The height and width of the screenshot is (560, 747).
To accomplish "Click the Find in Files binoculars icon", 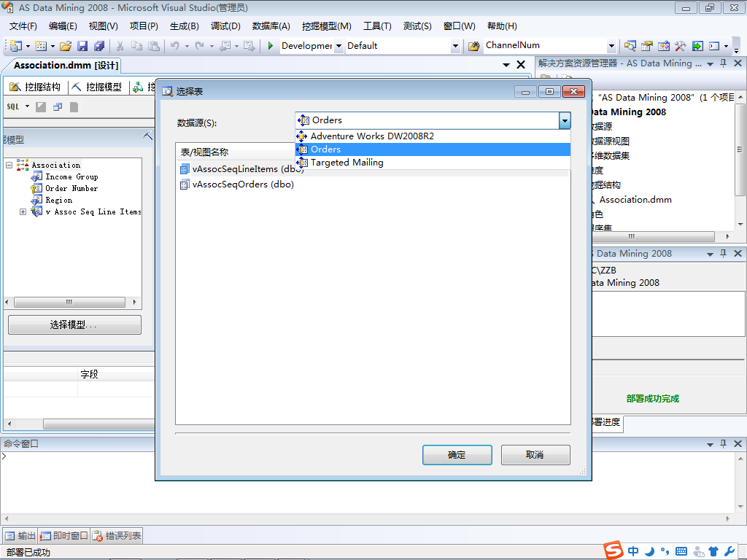I will (473, 46).
